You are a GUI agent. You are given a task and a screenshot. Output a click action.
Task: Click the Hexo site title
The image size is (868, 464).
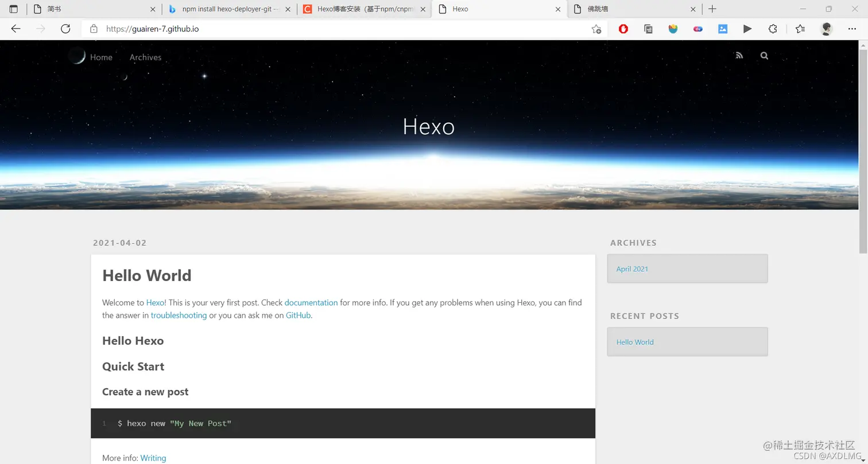[429, 126]
